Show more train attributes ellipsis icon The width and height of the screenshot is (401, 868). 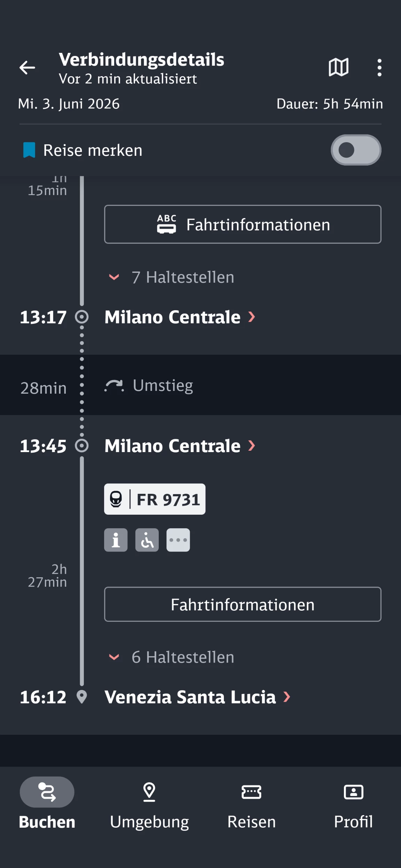point(178,540)
